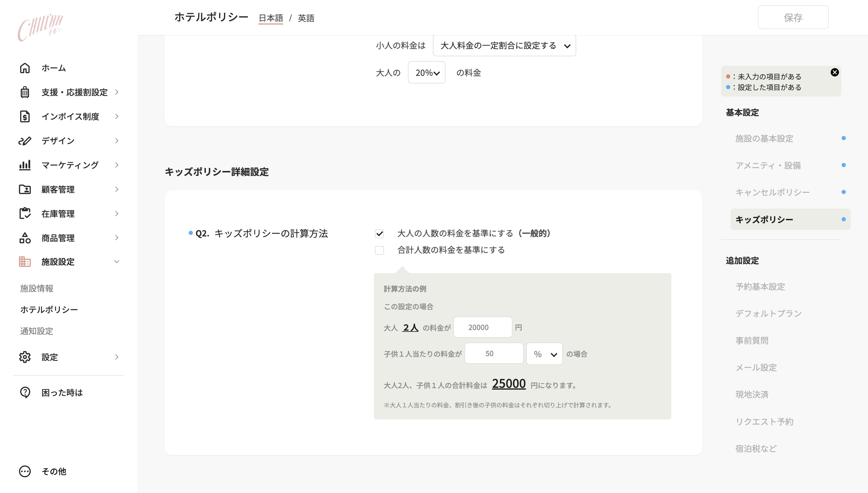Click the 20000 yen price input field
868x493 pixels.
pyautogui.click(x=482, y=327)
